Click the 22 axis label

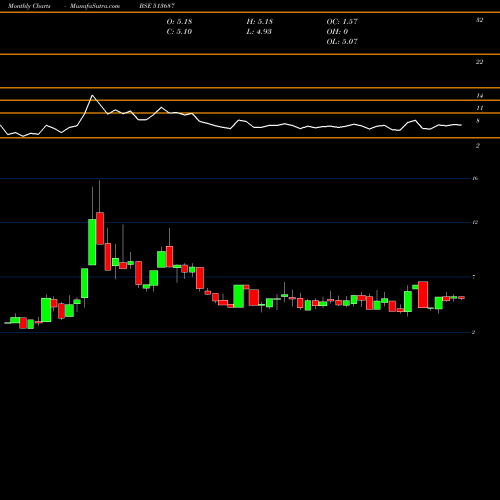click(x=479, y=62)
